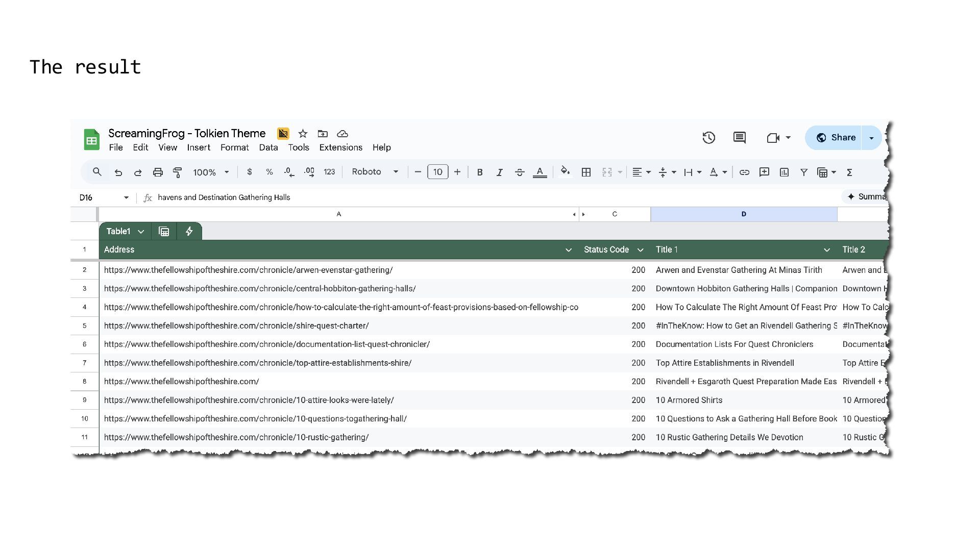Image resolution: width=980 pixels, height=551 pixels.
Task: Open the Extensions menu
Action: [340, 147]
